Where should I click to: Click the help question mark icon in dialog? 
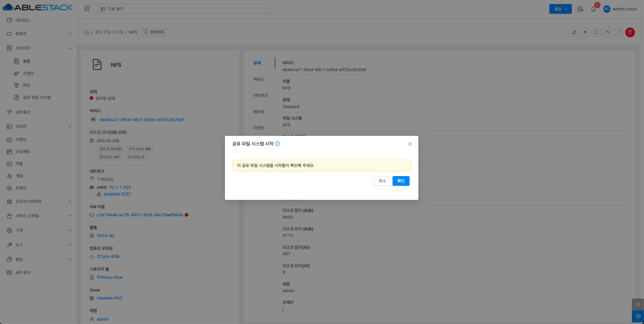(277, 144)
